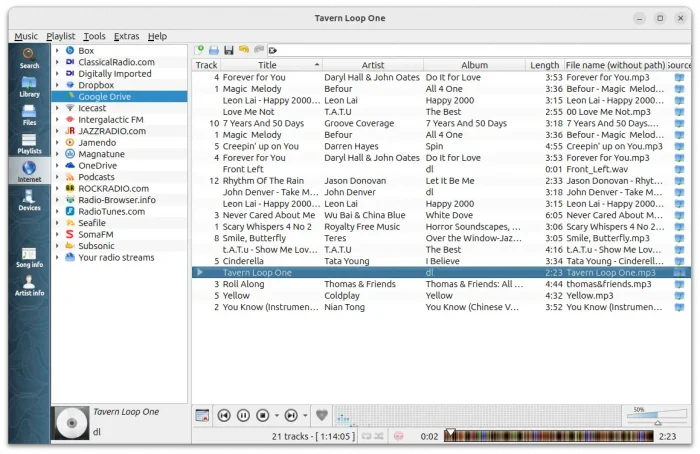Open the dropdown arrow next to Stop
The width and height of the screenshot is (700, 454).
277,416
